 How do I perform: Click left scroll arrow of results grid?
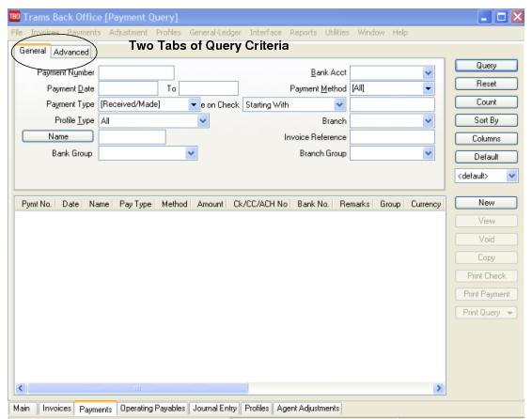pyautogui.click(x=21, y=388)
